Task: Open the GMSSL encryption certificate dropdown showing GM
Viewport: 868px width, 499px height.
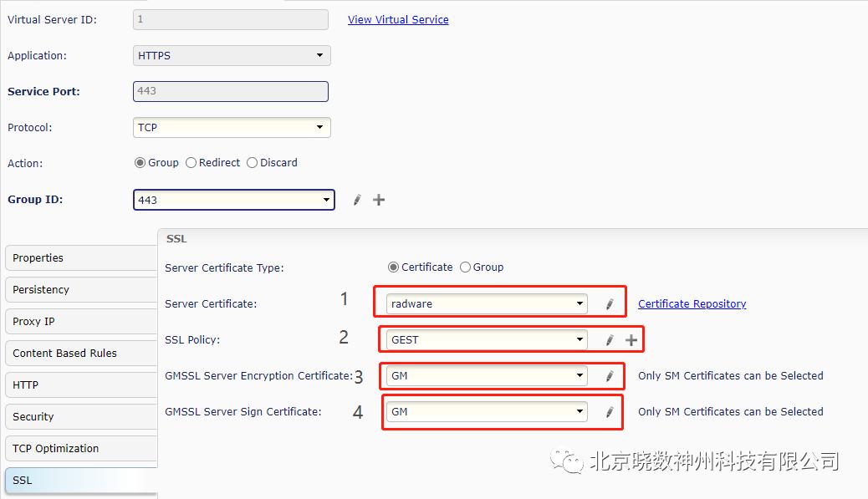Action: (x=580, y=376)
